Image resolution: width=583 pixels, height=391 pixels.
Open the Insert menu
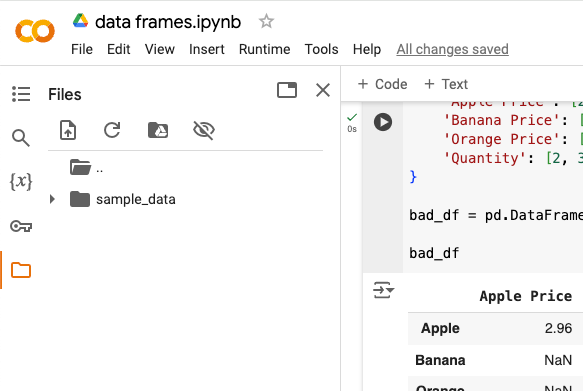click(x=207, y=49)
